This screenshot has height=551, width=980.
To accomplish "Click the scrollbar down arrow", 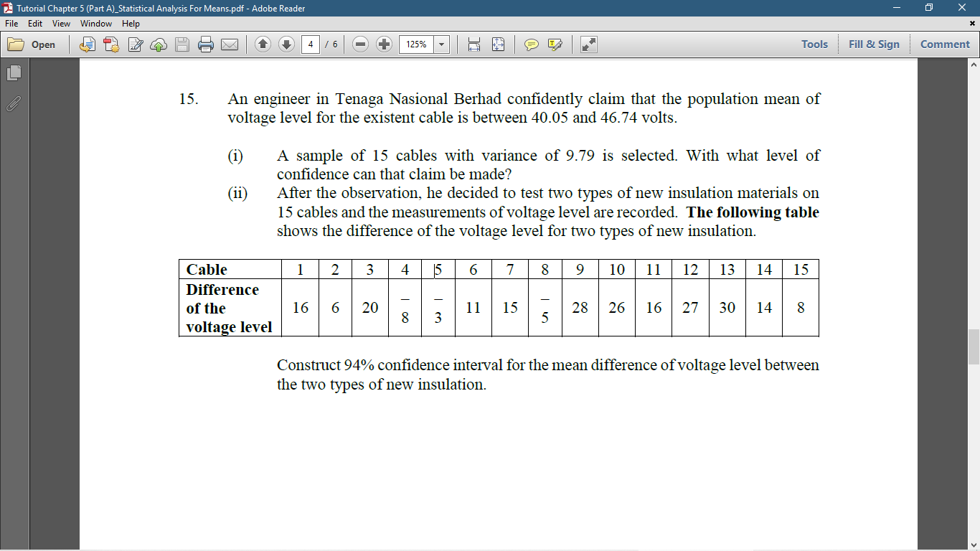I will pos(974,545).
